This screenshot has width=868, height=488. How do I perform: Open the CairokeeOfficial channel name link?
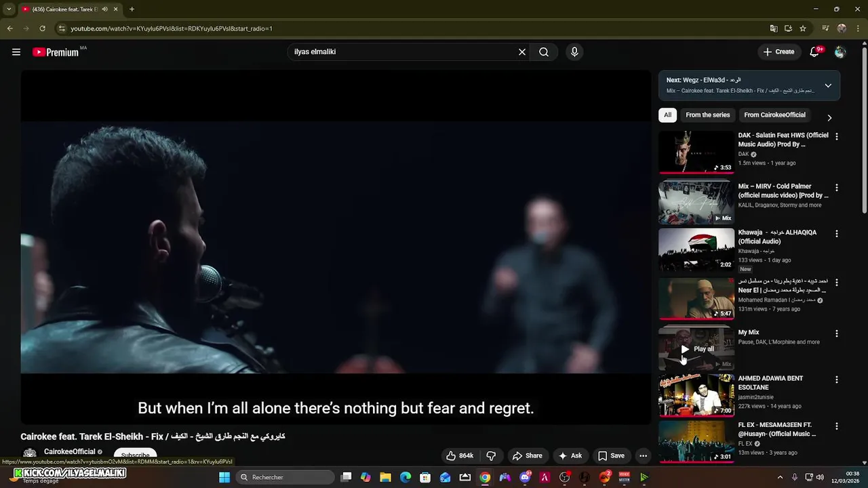coord(70,452)
